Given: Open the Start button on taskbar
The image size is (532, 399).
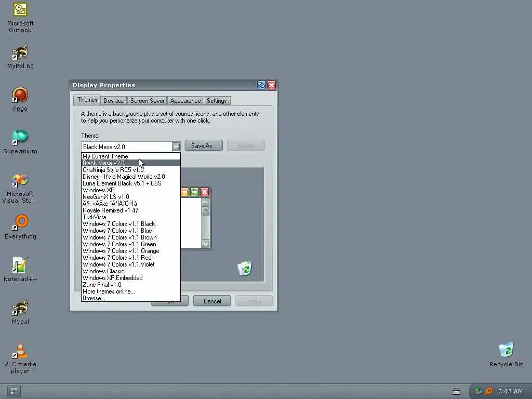Looking at the screenshot, I should point(14,391).
